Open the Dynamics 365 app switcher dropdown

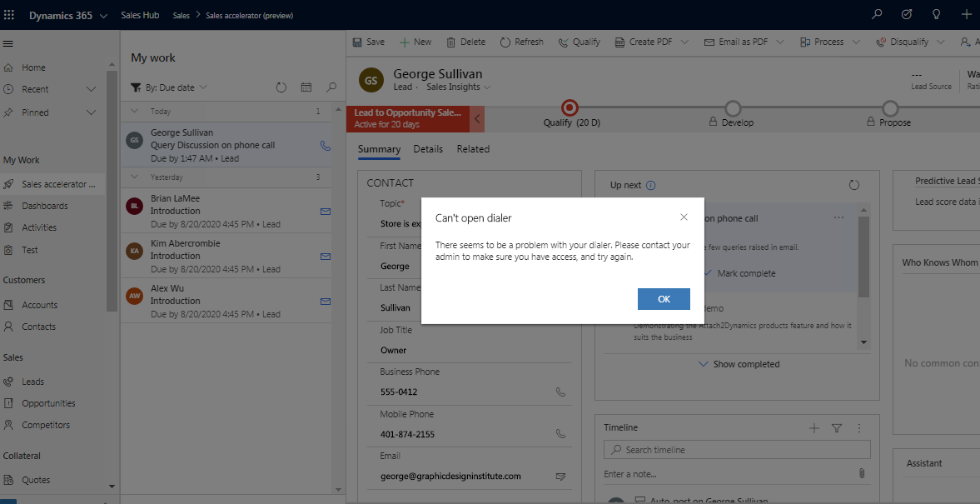103,16
